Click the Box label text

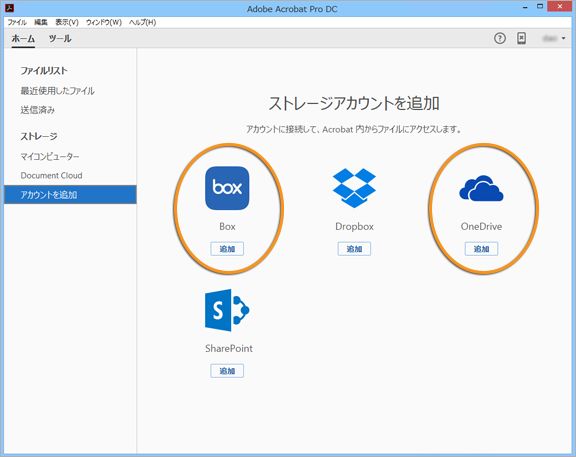click(227, 226)
